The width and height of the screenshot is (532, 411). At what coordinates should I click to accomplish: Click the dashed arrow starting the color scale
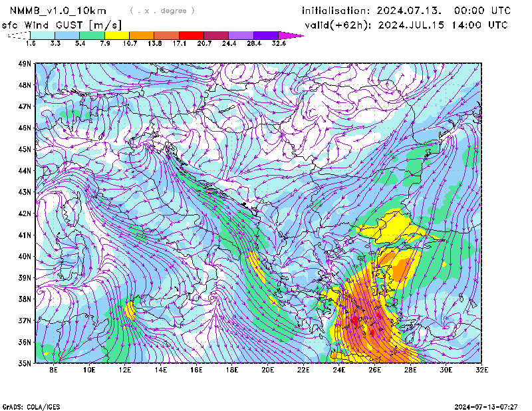[x=17, y=35]
